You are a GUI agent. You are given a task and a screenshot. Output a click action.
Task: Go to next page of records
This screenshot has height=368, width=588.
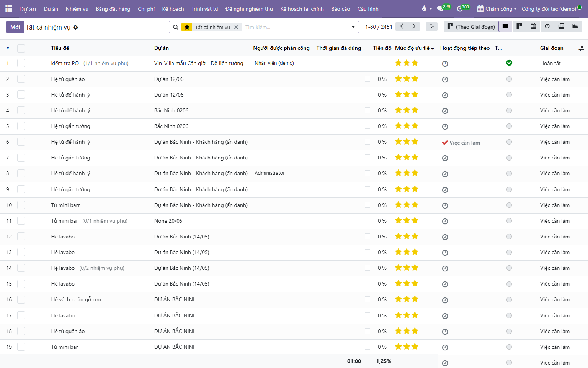[x=414, y=26]
